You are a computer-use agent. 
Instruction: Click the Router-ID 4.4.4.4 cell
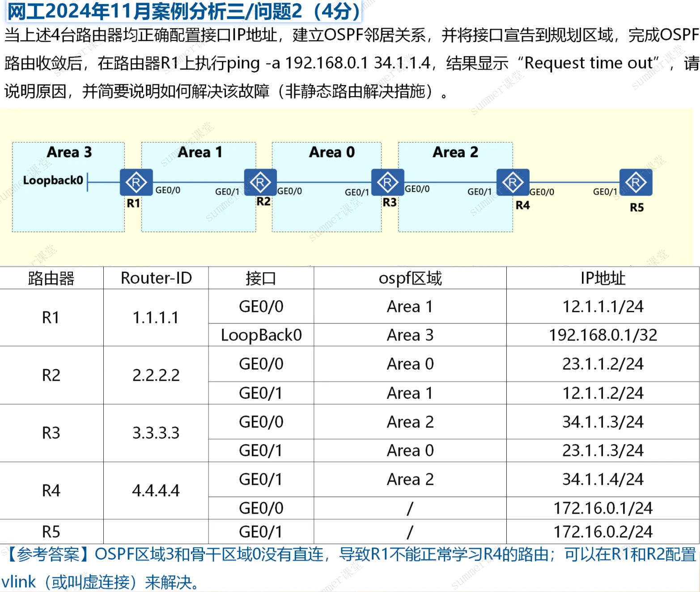coord(156,491)
